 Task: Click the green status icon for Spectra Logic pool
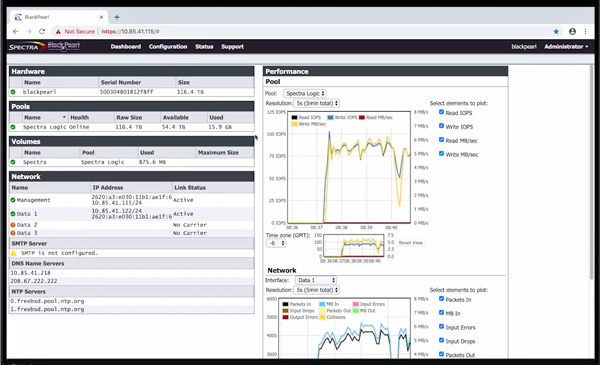tap(13, 127)
